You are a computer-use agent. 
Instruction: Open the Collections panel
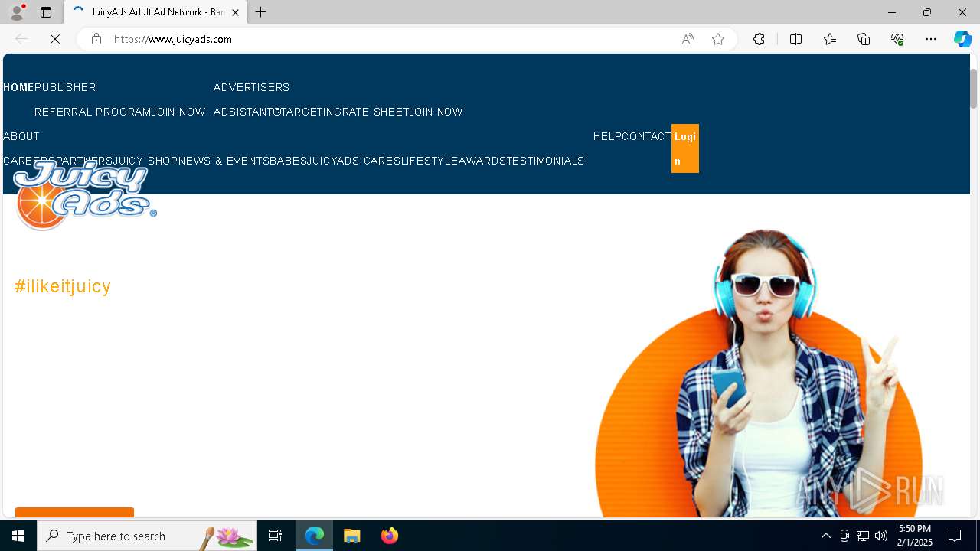point(864,39)
